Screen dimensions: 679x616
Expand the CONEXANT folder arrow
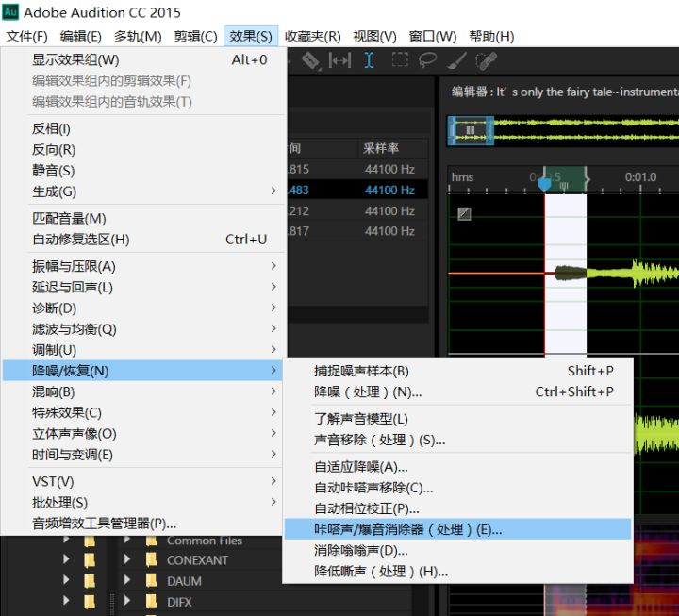[127, 559]
